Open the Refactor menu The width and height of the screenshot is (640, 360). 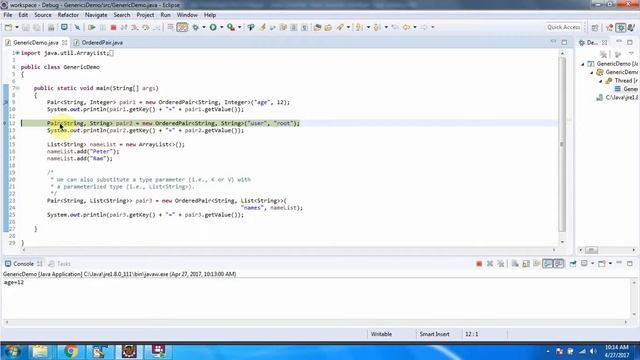point(68,15)
